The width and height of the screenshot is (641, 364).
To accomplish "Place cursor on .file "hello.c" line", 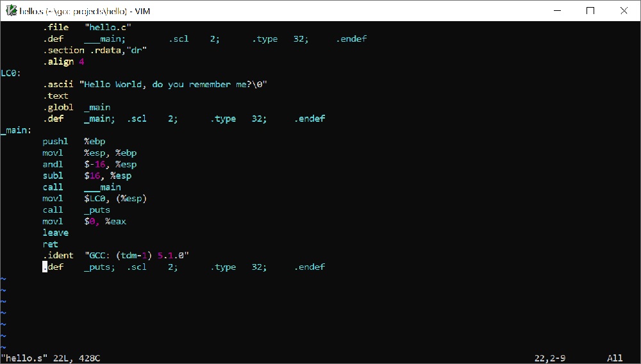I will click(x=87, y=28).
